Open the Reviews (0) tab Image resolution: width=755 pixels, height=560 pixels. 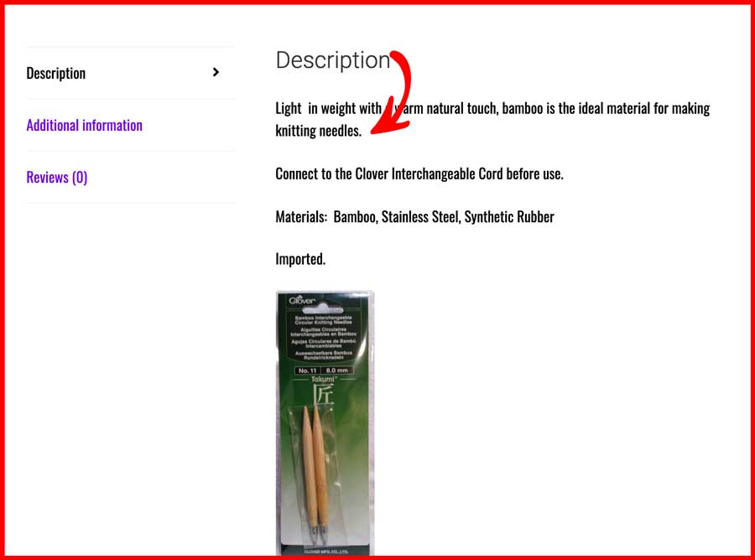tap(57, 178)
